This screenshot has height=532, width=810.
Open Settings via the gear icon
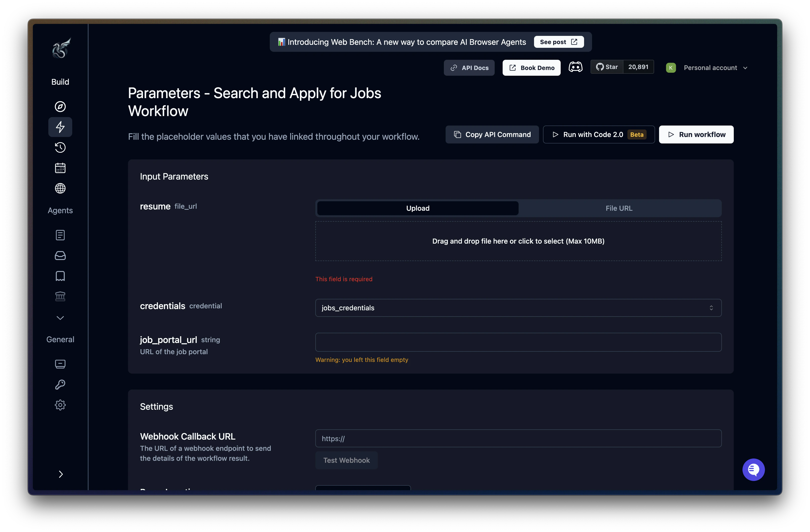click(x=60, y=405)
